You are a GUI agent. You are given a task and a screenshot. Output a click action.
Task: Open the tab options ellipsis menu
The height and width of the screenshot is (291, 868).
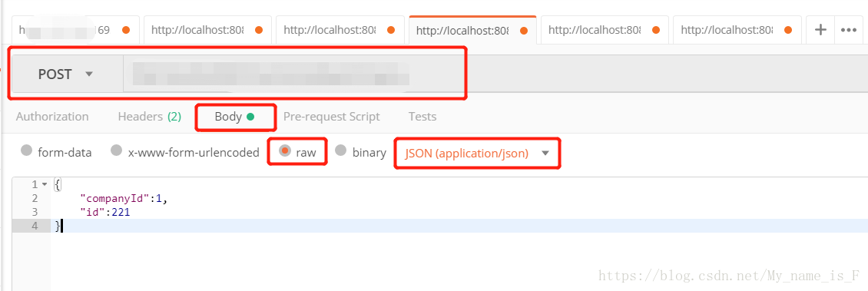849,30
